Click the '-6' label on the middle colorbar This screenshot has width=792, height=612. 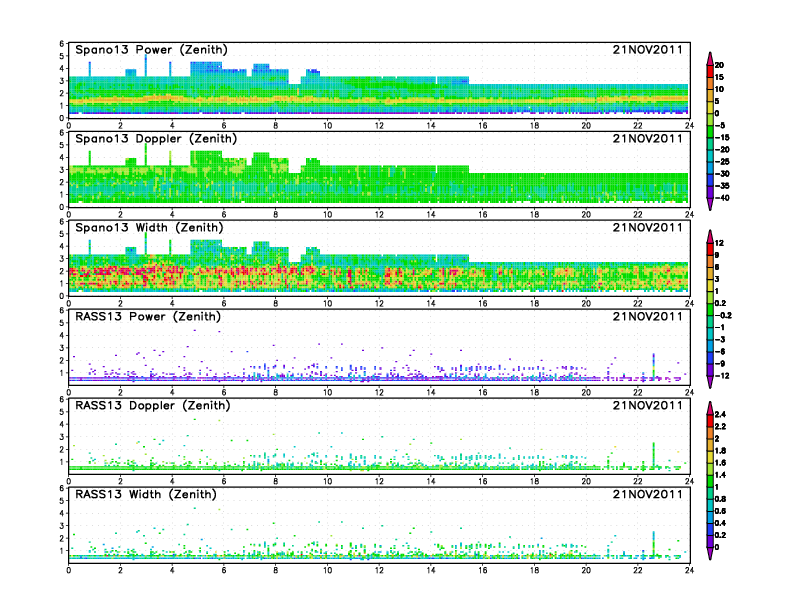720,351
